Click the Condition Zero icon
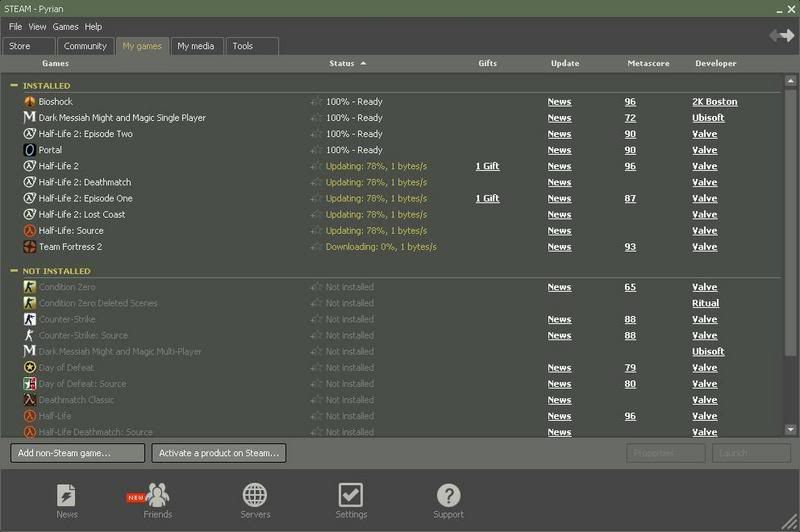The image size is (800, 532). pyautogui.click(x=30, y=287)
